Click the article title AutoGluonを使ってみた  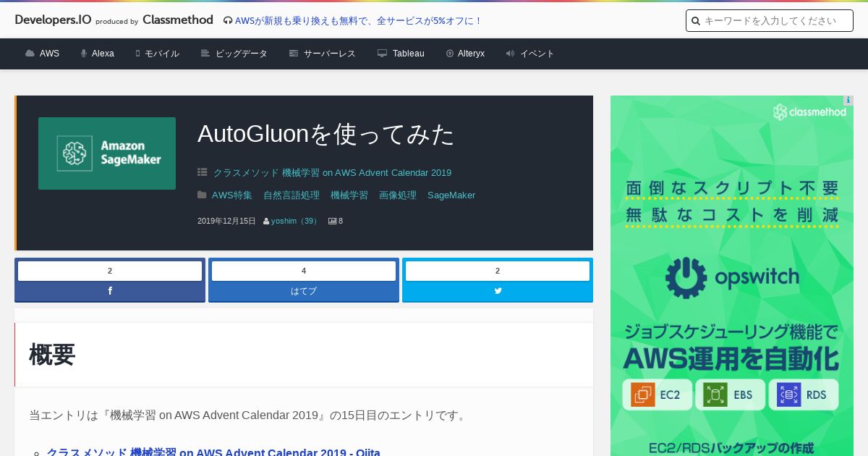click(x=326, y=134)
